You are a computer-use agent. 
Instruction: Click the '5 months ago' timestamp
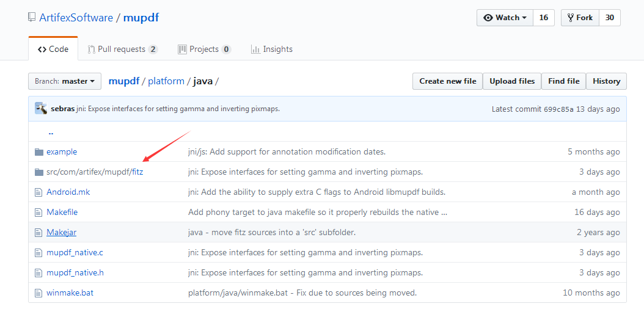[x=593, y=152]
